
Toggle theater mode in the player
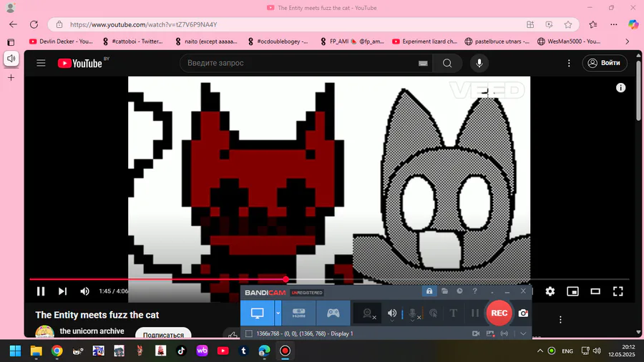(x=595, y=291)
